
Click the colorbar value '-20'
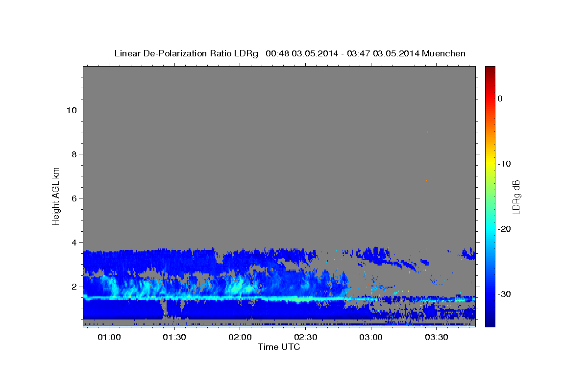click(x=504, y=229)
